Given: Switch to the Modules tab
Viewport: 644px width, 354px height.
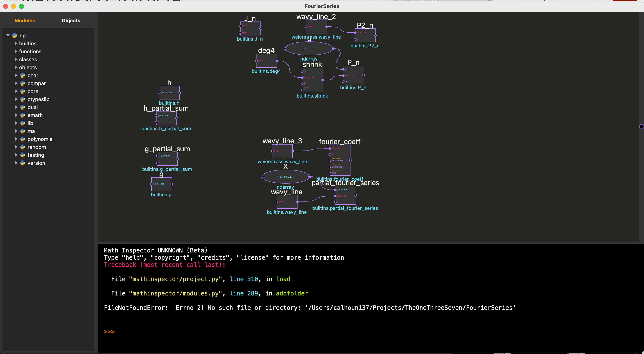Looking at the screenshot, I should tap(25, 21).
